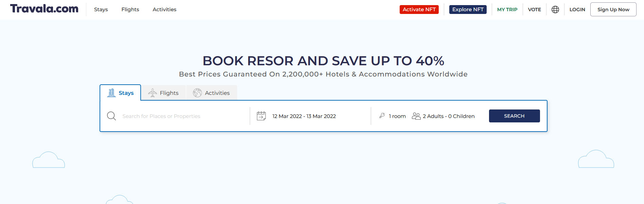The image size is (644, 204).
Task: Click the SEARCH button
Action: coord(514,116)
